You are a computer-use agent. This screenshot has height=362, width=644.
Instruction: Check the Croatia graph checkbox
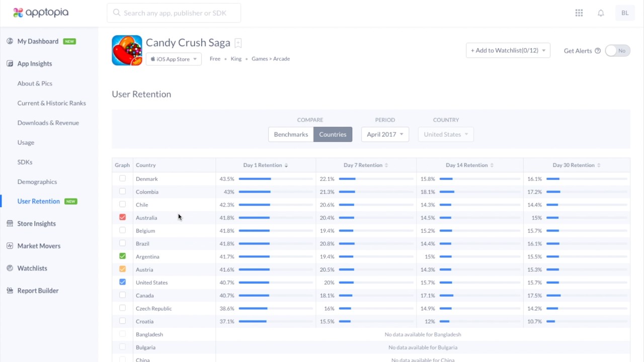tap(122, 321)
